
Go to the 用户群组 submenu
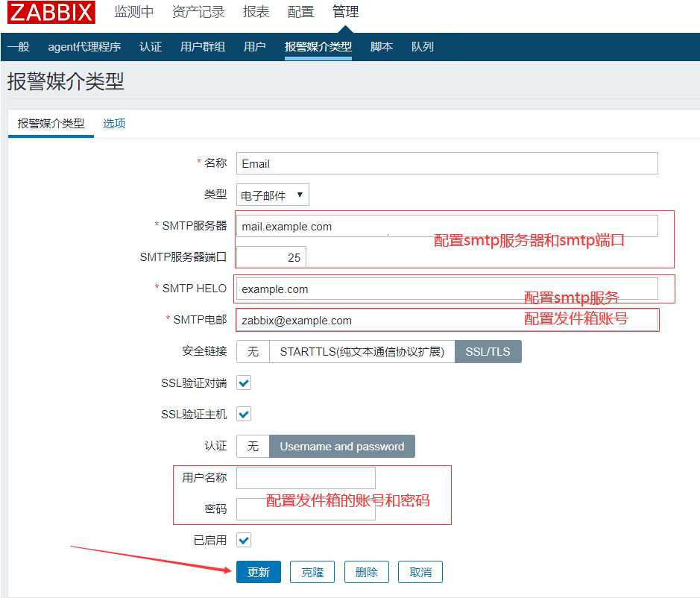[x=203, y=46]
